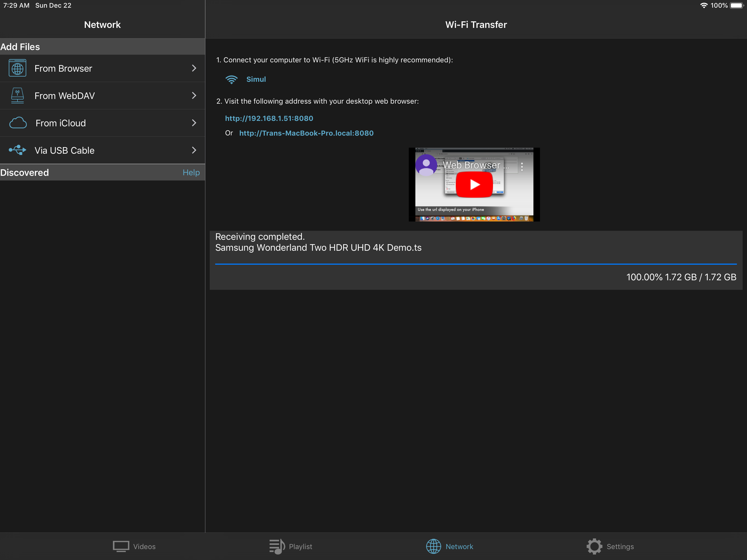This screenshot has width=747, height=560.
Task: Open the Settings tab
Action: tap(610, 546)
